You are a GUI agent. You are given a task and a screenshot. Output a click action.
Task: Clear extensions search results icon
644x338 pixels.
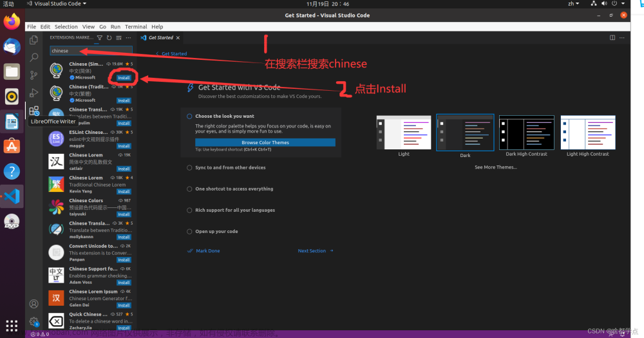pyautogui.click(x=118, y=38)
